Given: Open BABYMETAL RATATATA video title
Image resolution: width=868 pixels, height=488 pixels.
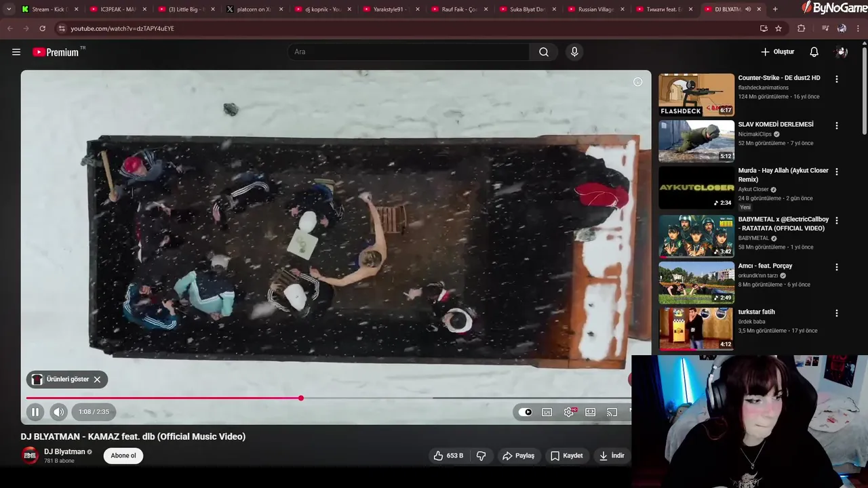Looking at the screenshot, I should (783, 224).
